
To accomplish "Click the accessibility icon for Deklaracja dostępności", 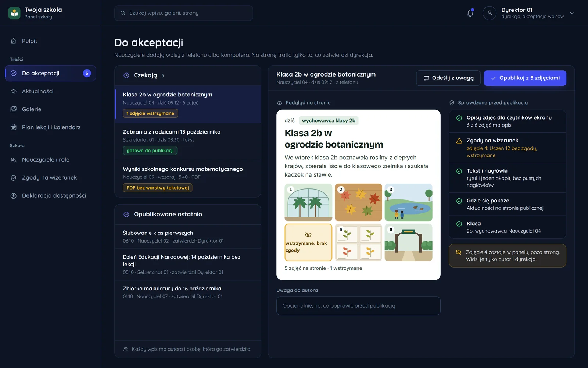I will pos(14,196).
